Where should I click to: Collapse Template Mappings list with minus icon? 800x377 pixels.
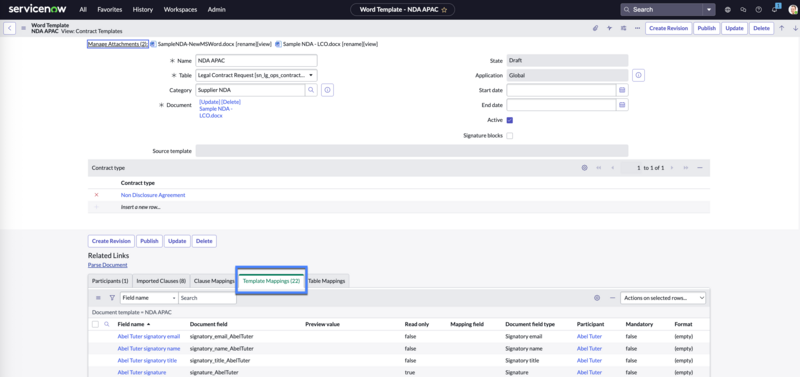[x=612, y=298]
